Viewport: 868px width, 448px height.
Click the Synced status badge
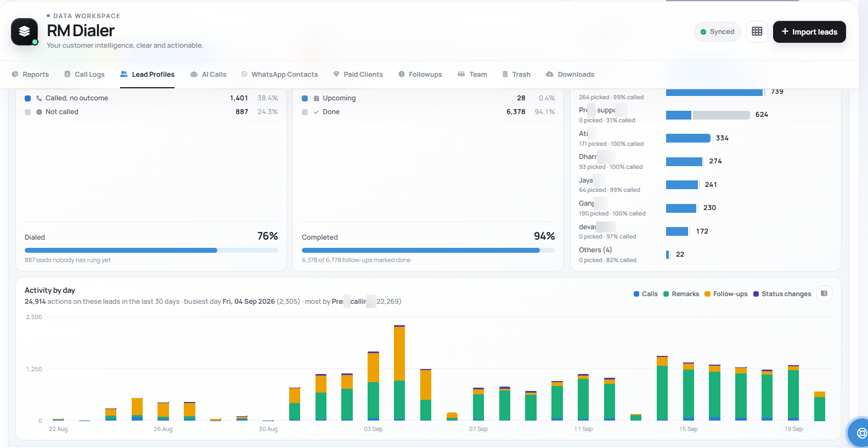pyautogui.click(x=717, y=32)
